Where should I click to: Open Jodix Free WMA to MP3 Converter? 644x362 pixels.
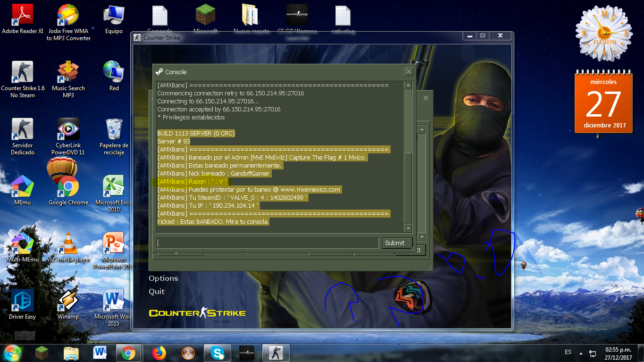68,23
